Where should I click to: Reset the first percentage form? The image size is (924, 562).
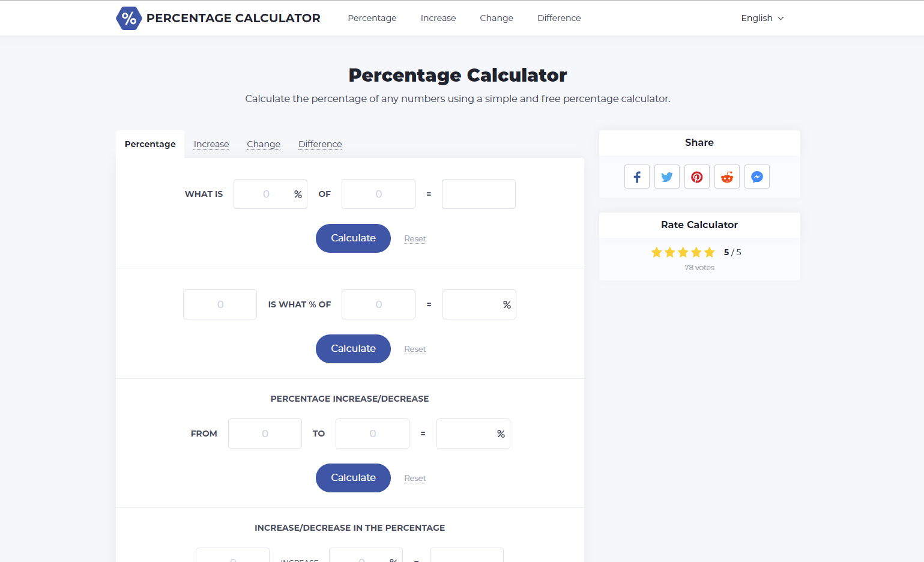(415, 238)
